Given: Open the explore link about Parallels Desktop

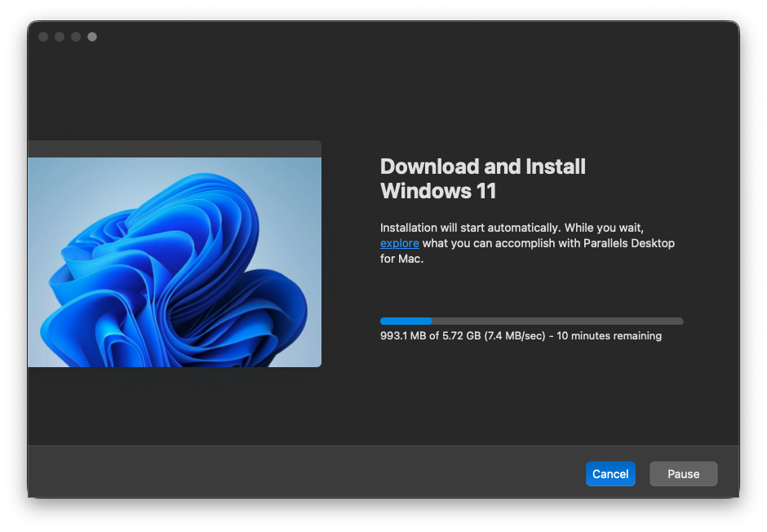Looking at the screenshot, I should tap(399, 243).
